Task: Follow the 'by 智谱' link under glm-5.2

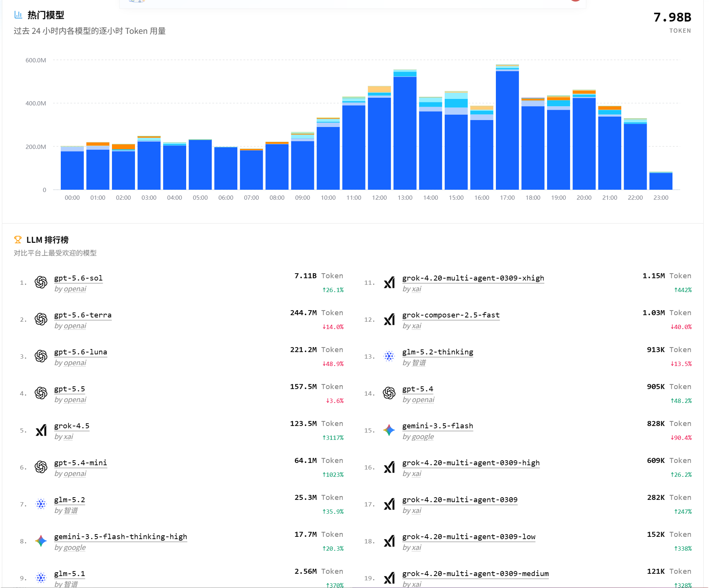Action: [66, 511]
